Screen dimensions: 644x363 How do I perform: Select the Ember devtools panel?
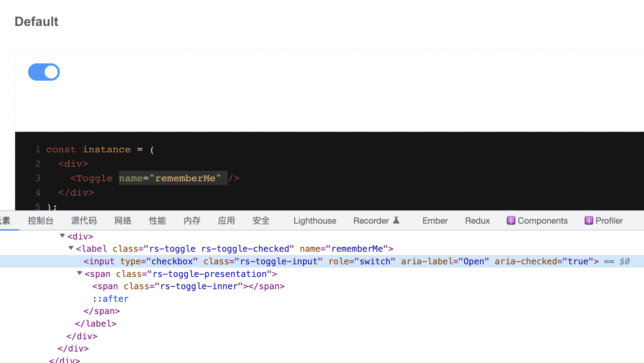tap(435, 220)
